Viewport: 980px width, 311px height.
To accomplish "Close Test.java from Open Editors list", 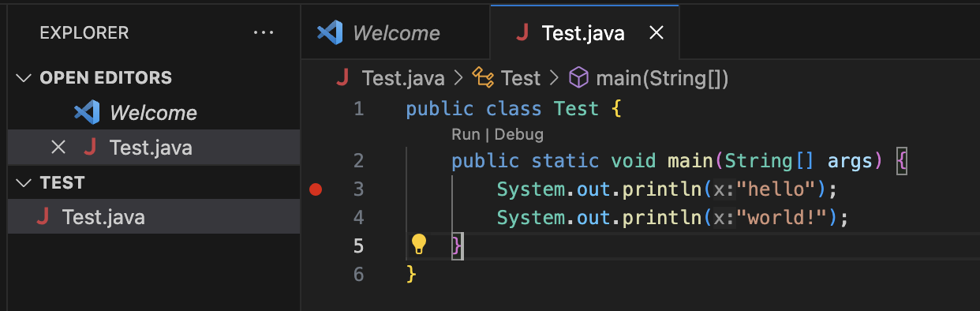I will (x=58, y=147).
